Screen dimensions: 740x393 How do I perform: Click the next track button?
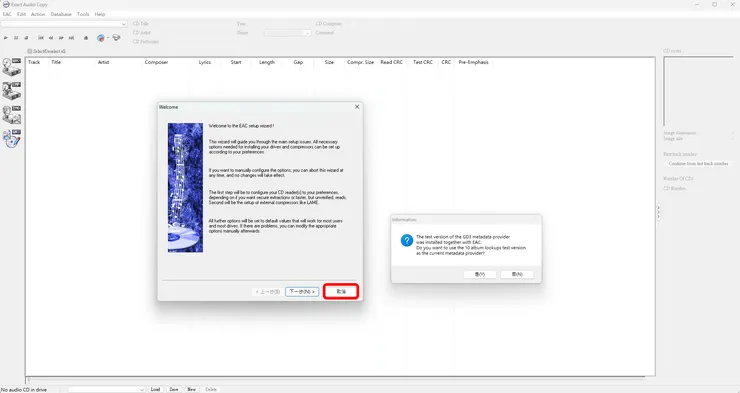(71, 38)
